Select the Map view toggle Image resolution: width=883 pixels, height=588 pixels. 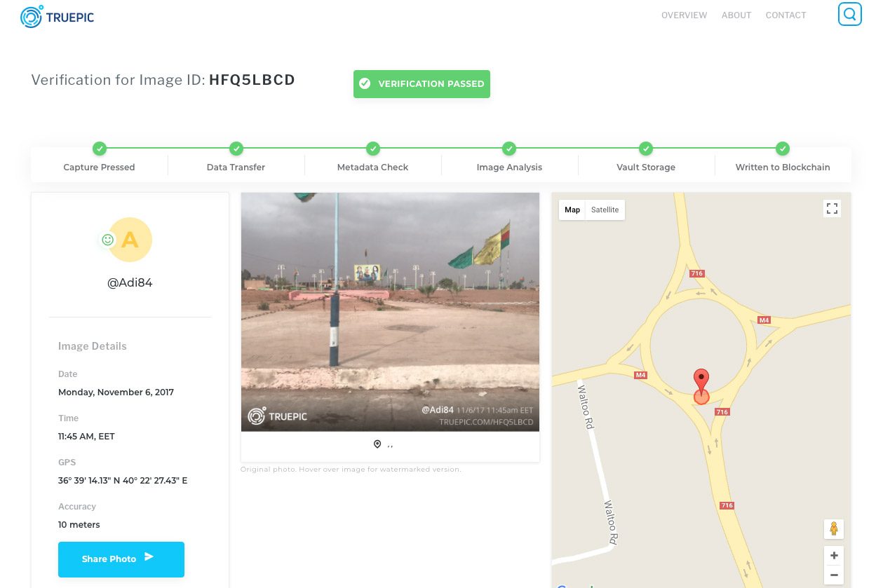[572, 210]
